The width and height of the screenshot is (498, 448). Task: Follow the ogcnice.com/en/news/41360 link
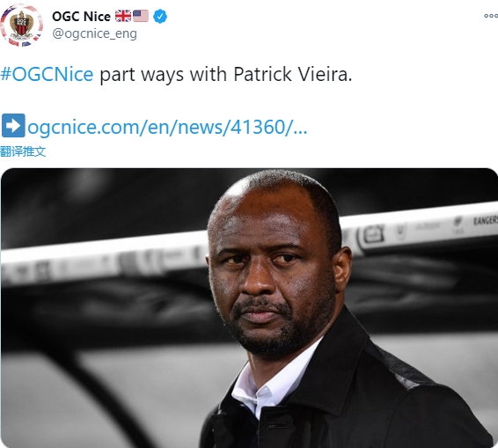pos(167,127)
